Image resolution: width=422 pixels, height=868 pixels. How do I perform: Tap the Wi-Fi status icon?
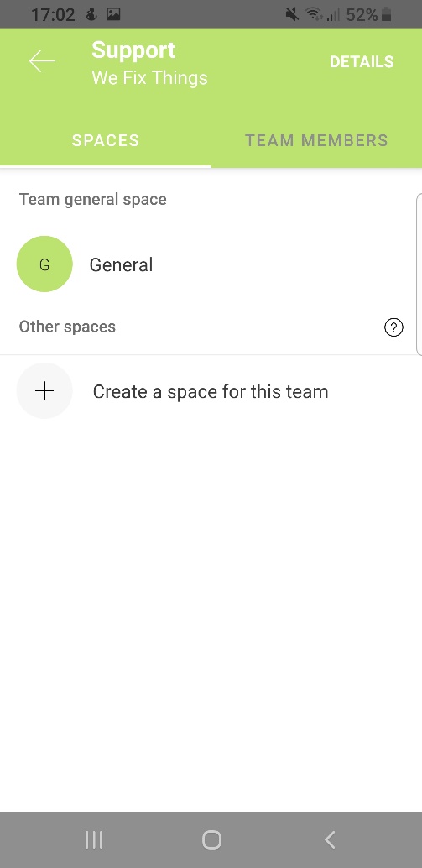click(x=314, y=14)
